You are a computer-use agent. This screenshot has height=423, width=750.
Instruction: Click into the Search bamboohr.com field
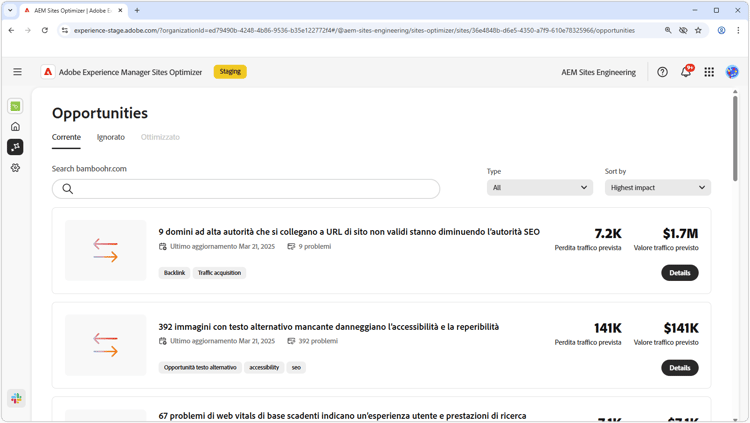click(x=246, y=189)
